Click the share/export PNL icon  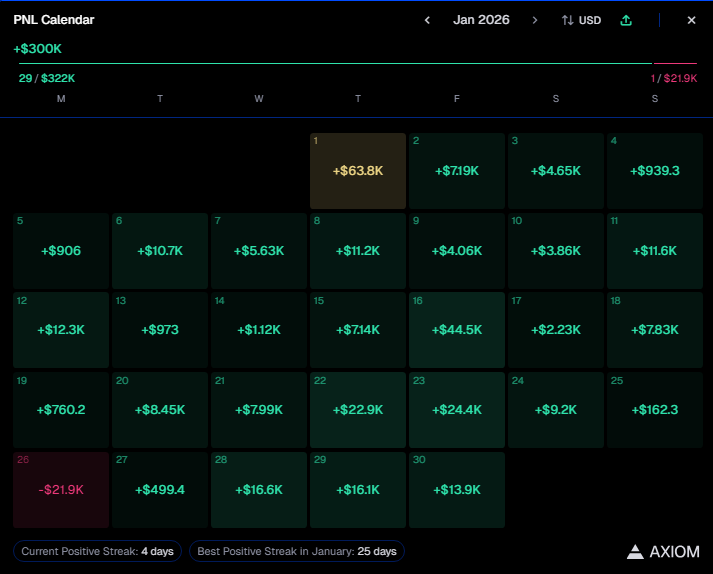coord(626,20)
